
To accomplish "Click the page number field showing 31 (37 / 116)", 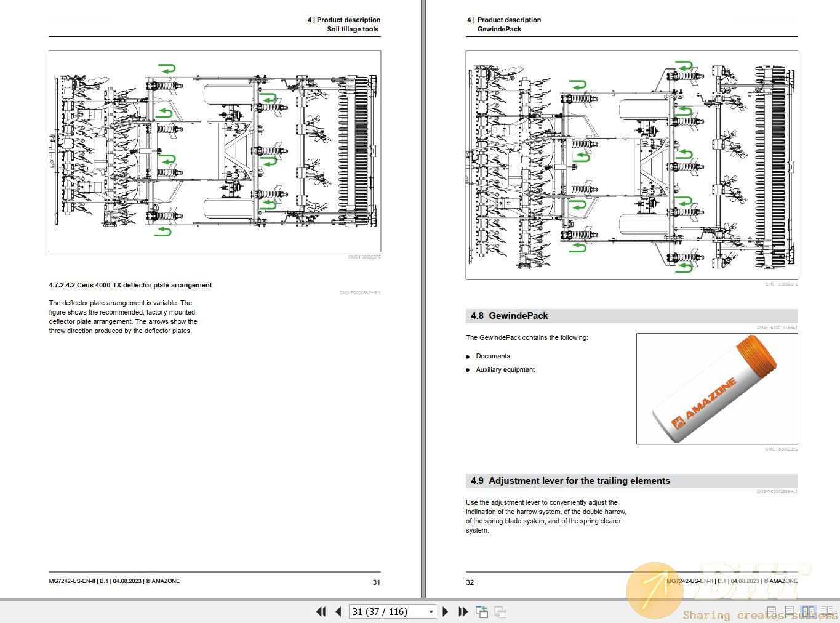I will click(388, 611).
